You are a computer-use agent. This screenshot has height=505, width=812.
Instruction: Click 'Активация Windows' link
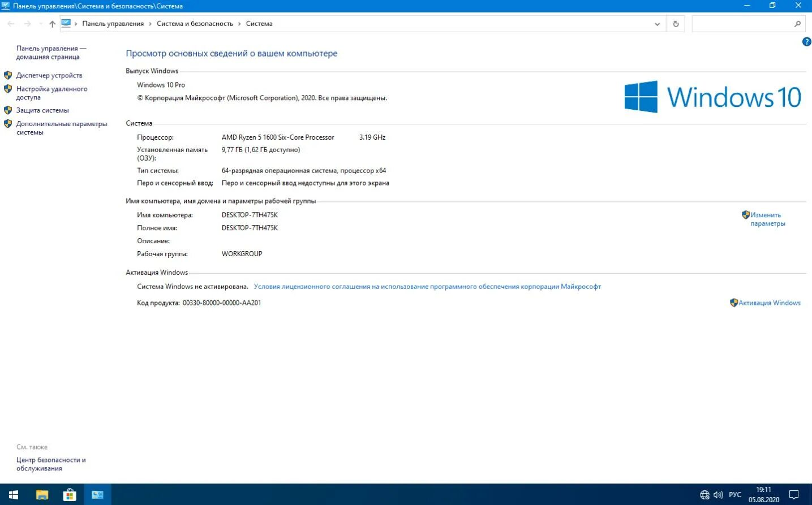(770, 303)
